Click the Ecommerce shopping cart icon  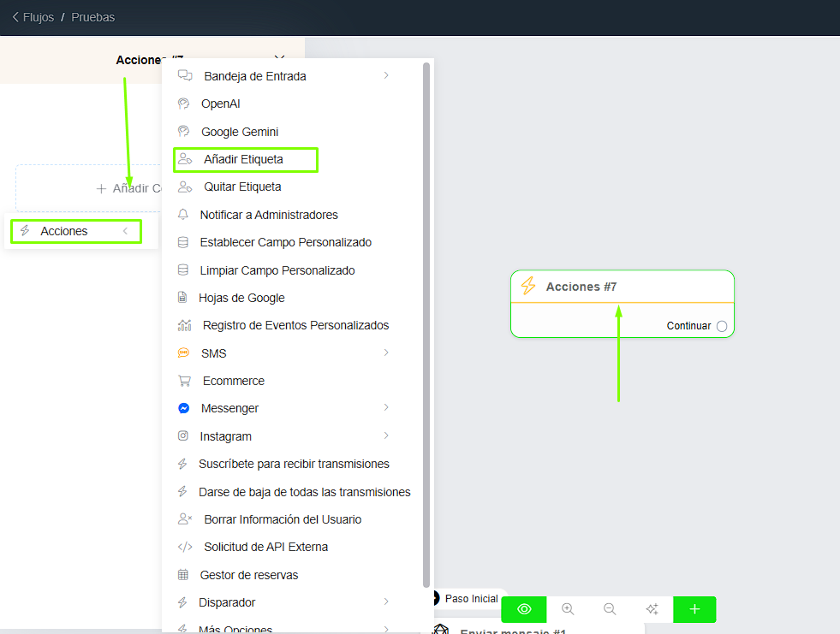coord(184,381)
